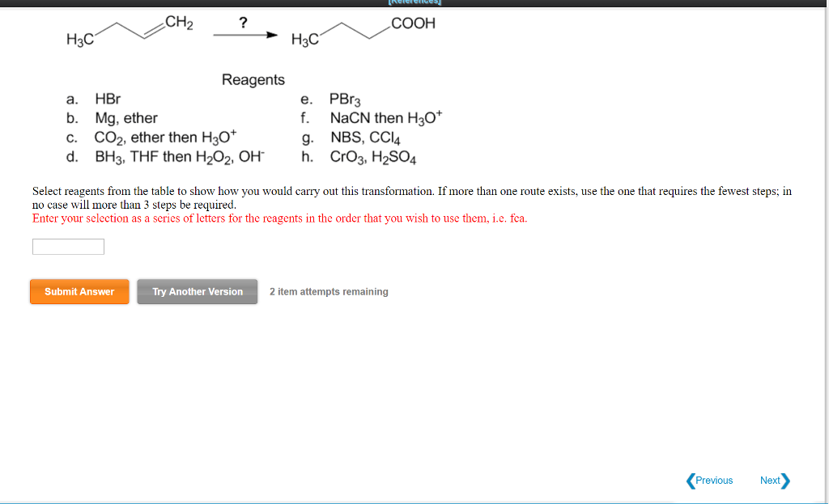
Task: Click the blue left-pointing navigation arrow
Action: click(689, 481)
